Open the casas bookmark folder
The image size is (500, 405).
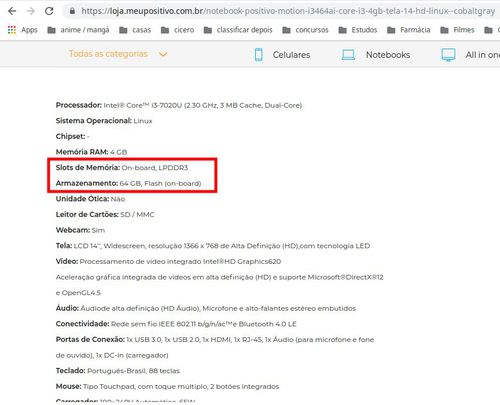click(135, 30)
